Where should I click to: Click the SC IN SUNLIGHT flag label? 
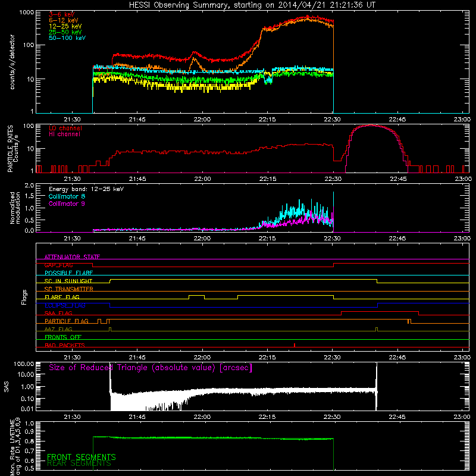pyautogui.click(x=68, y=281)
